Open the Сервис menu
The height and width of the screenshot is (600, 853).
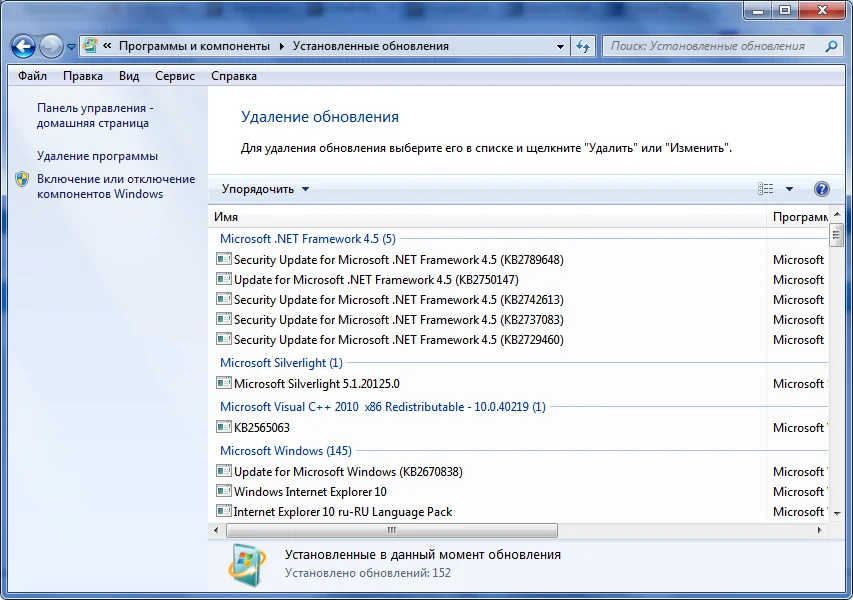[175, 76]
